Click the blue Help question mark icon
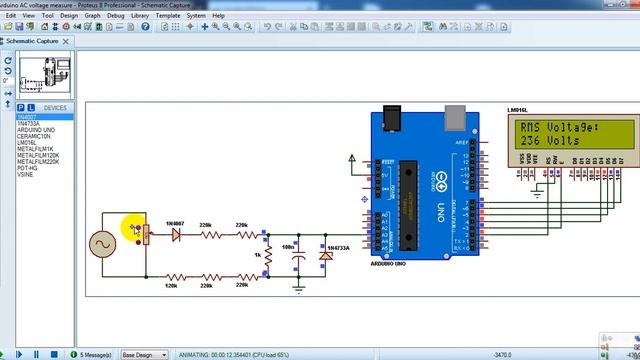640x360 pixels. [145, 27]
